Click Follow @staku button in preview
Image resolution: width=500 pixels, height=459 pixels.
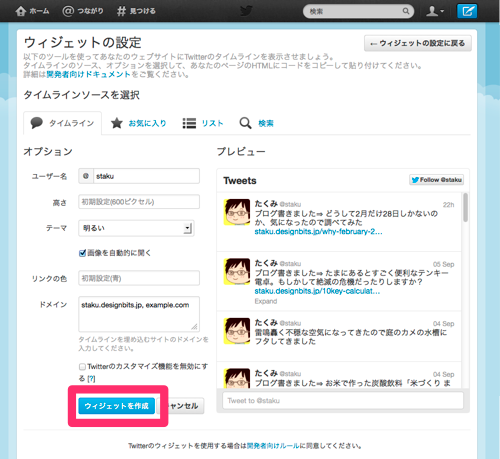click(436, 180)
